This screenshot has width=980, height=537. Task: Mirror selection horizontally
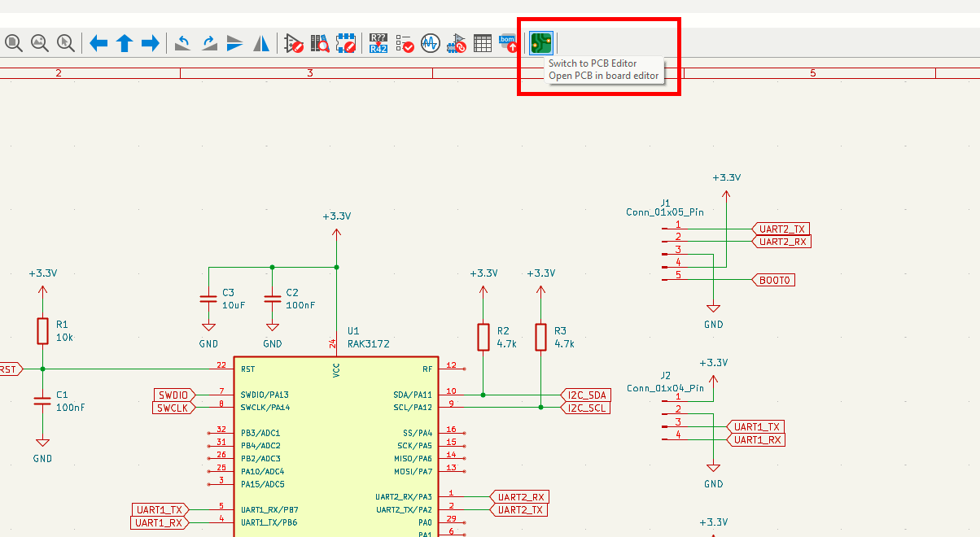[x=261, y=43]
